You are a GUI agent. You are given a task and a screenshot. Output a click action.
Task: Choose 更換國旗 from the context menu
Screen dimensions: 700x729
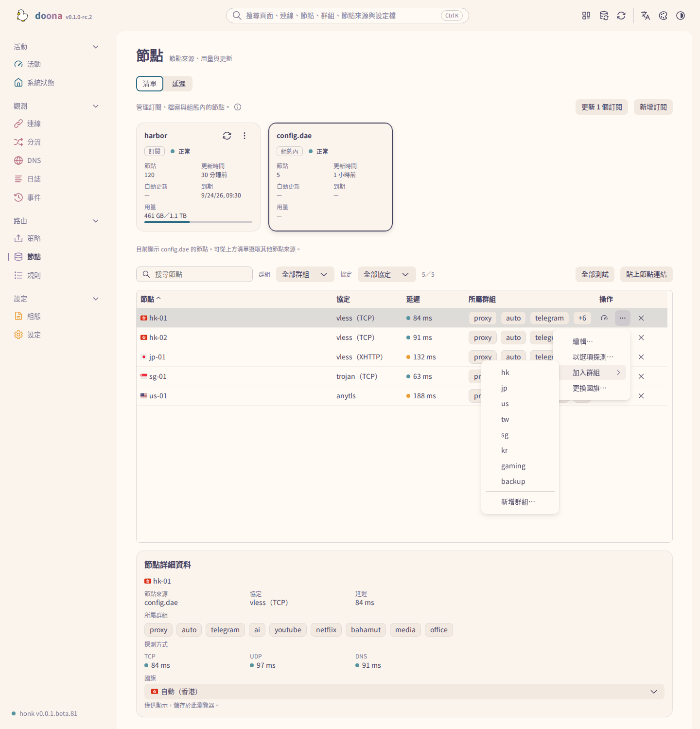592,388
